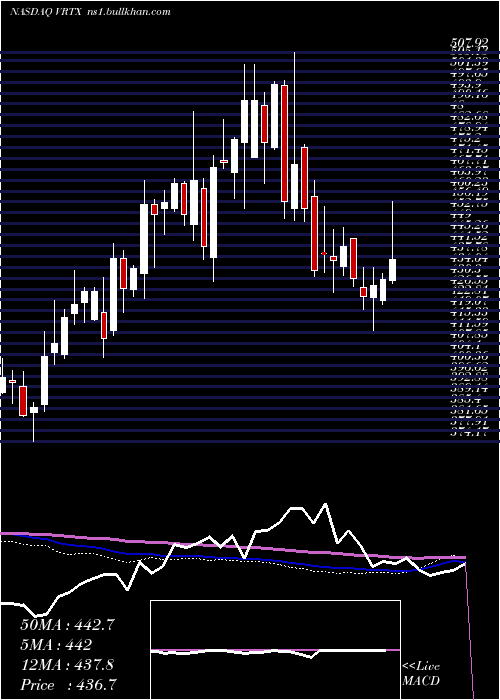Viewport: 500px width, 700px height.
Task: Click the NASDAQ VRTX chart title
Action: tap(45, 12)
